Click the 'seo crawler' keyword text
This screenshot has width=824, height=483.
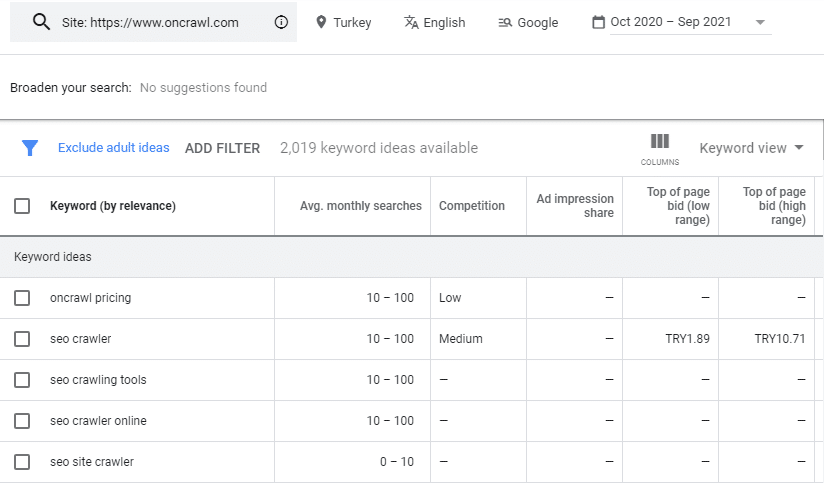pos(80,338)
